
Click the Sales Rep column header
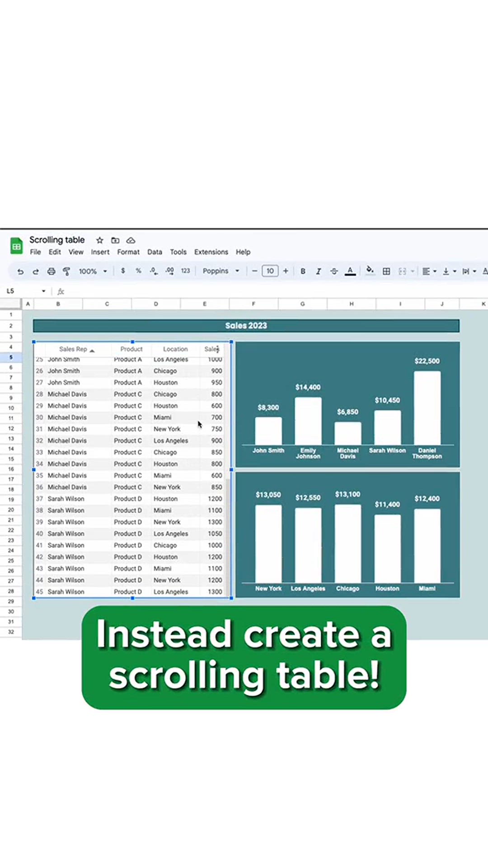(73, 349)
